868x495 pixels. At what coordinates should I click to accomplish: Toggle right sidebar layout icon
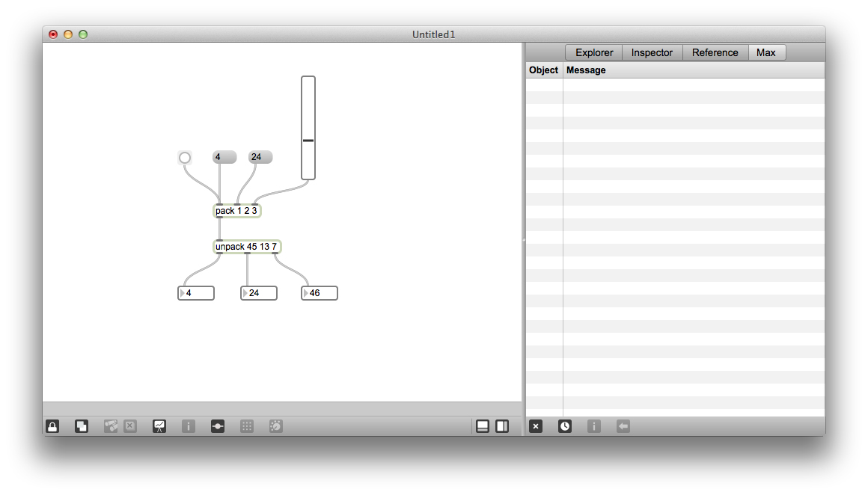pos(502,426)
